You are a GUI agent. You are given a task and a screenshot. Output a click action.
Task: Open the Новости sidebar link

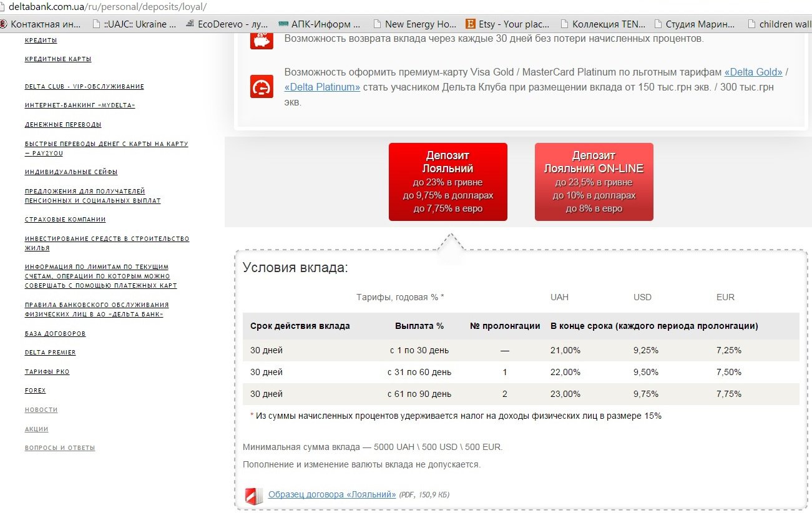41,410
